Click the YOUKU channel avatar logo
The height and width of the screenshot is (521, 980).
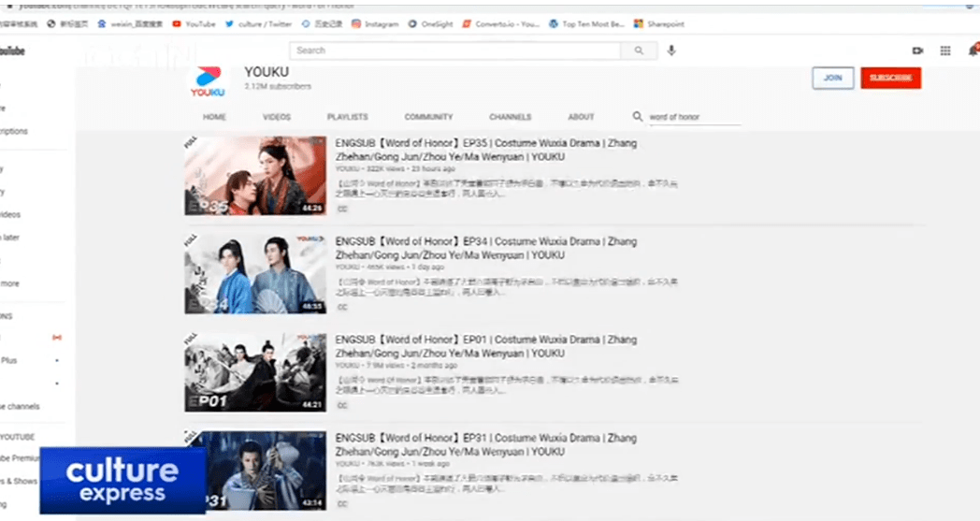[208, 81]
